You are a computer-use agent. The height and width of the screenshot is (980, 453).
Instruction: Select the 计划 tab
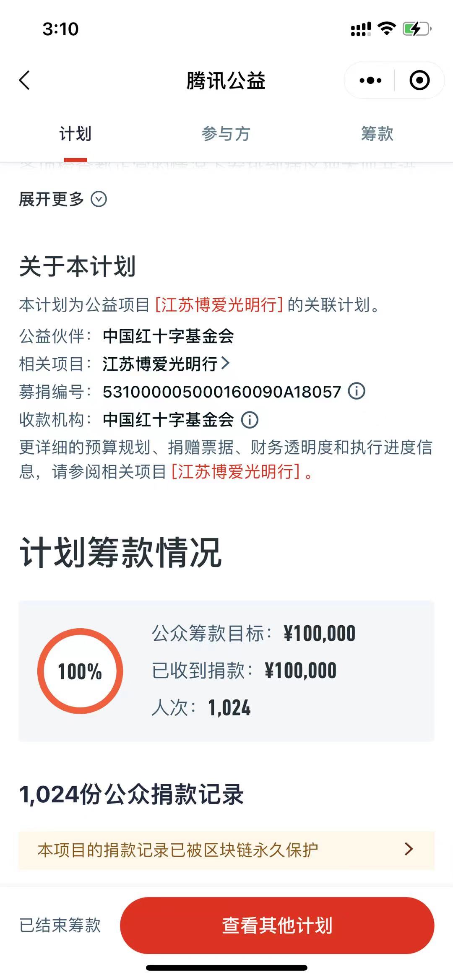point(75,134)
